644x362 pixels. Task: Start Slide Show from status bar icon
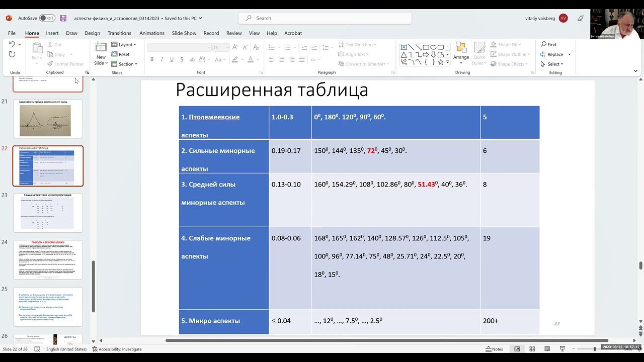coord(562,349)
